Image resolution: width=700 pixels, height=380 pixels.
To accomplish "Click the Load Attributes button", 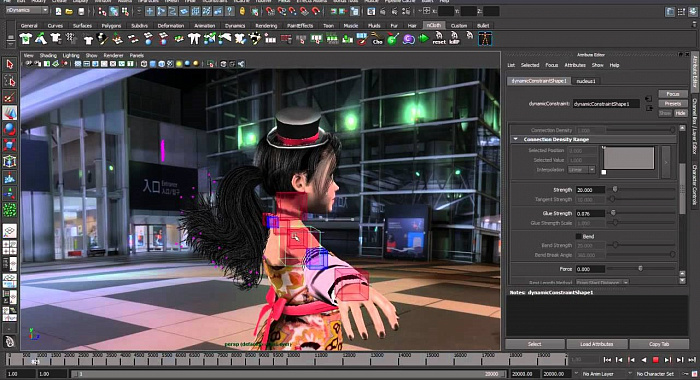I will pyautogui.click(x=596, y=344).
